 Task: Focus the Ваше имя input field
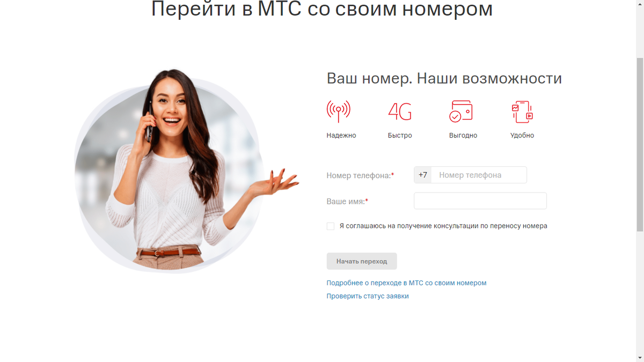[x=480, y=201]
